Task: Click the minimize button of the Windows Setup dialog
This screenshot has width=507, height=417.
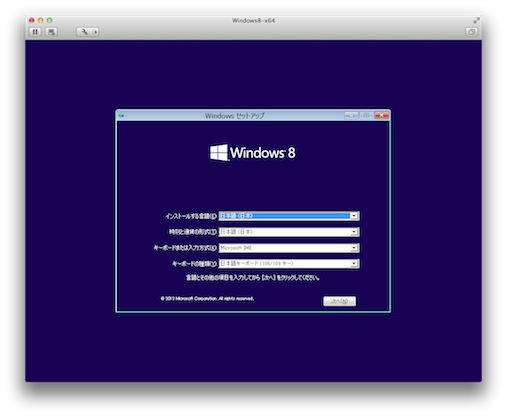Action: coord(351,115)
